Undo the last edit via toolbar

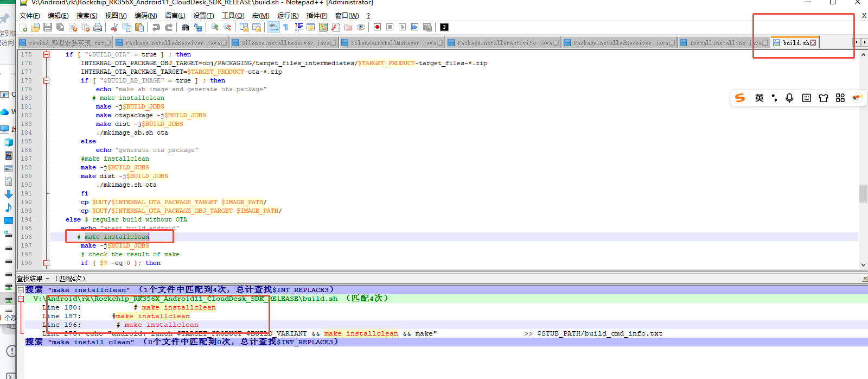click(x=156, y=27)
